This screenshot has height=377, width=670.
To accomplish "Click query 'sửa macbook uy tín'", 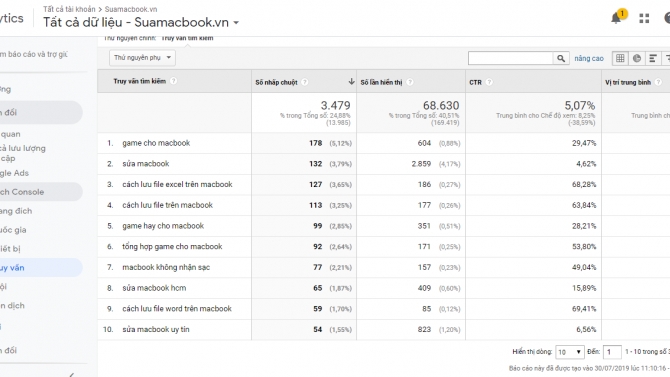I will point(156,330).
